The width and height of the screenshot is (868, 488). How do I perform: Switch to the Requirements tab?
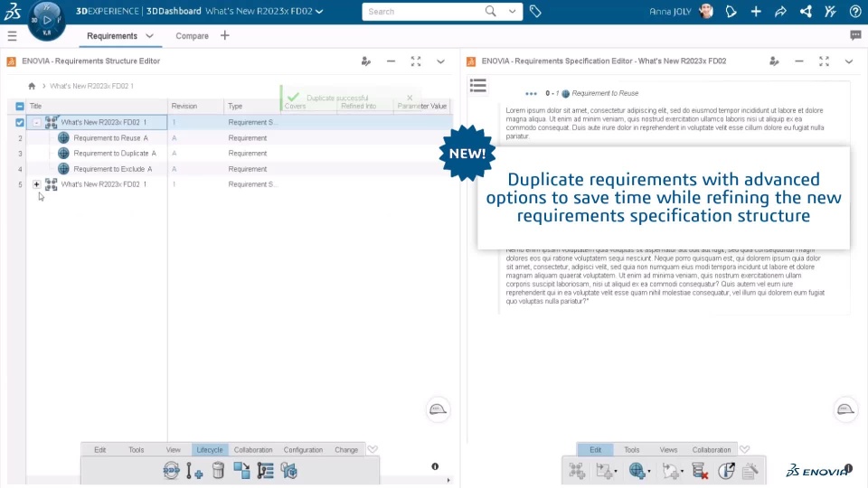pyautogui.click(x=112, y=36)
